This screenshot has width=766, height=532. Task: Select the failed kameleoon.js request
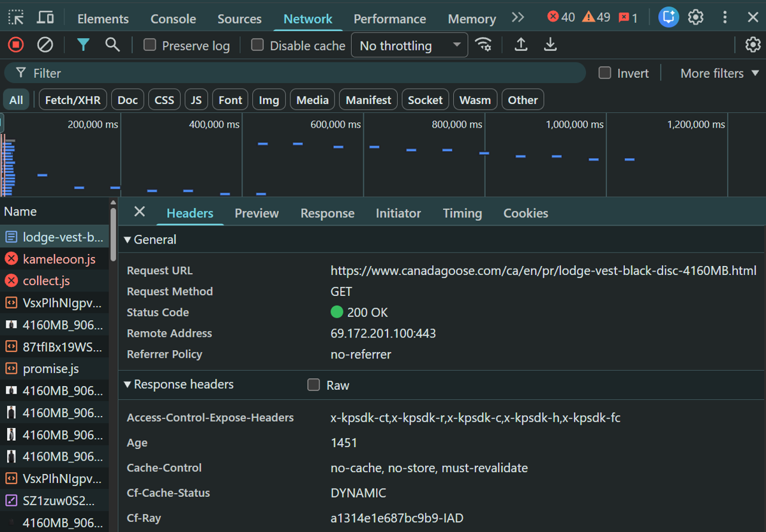[x=54, y=259]
